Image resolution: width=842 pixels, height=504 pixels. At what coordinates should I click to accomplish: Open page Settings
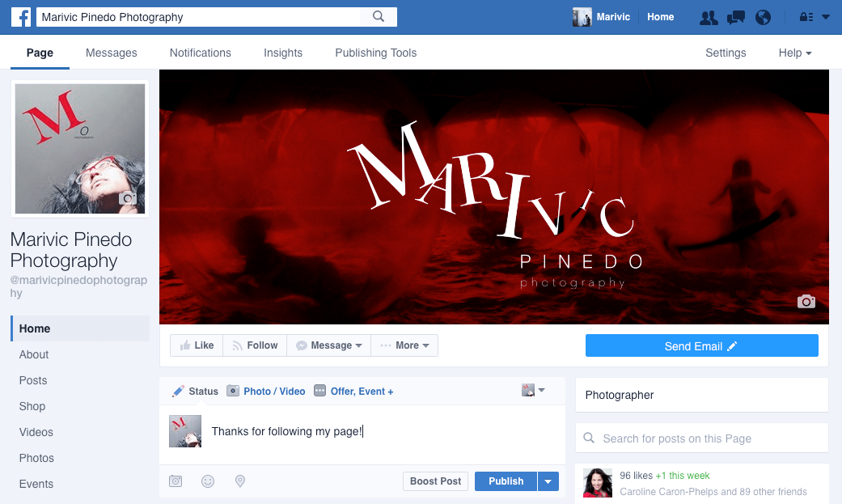coord(726,53)
